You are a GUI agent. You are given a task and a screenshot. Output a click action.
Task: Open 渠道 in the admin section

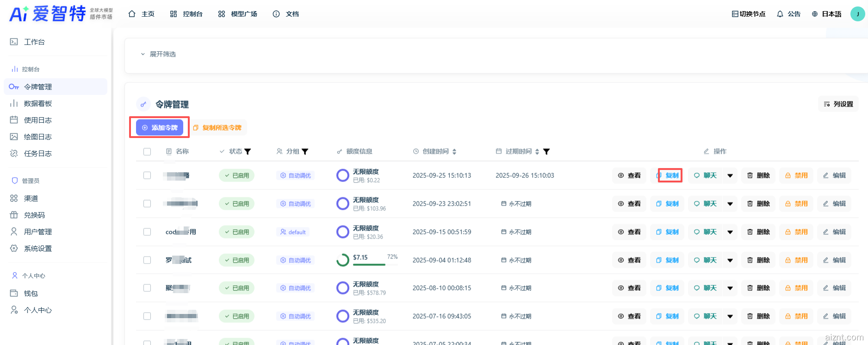[x=56, y=198]
